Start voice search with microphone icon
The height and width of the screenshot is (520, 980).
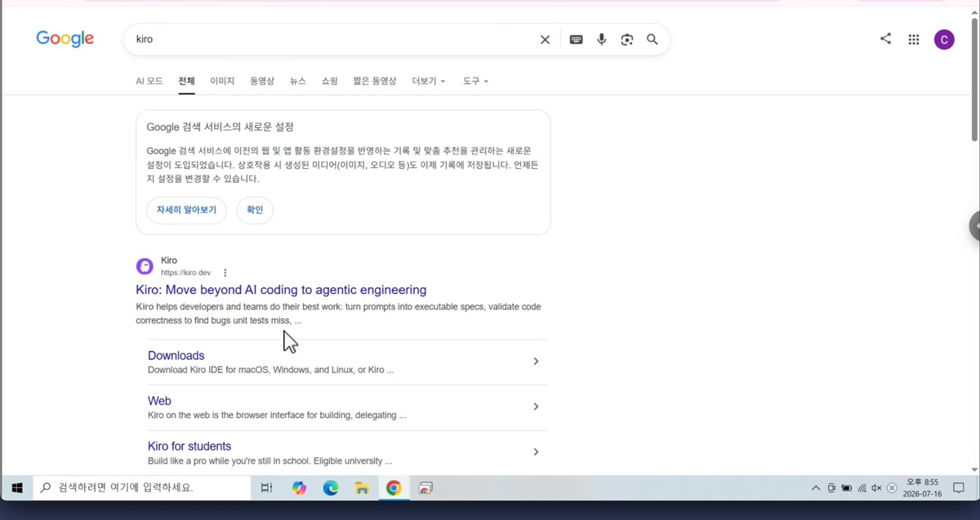602,39
